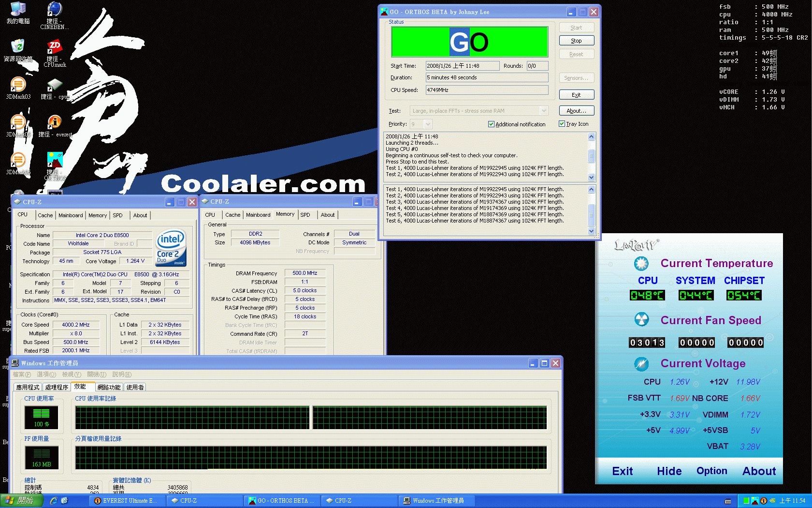Switch to the 網路功能 tab in Task Manager

click(109, 387)
